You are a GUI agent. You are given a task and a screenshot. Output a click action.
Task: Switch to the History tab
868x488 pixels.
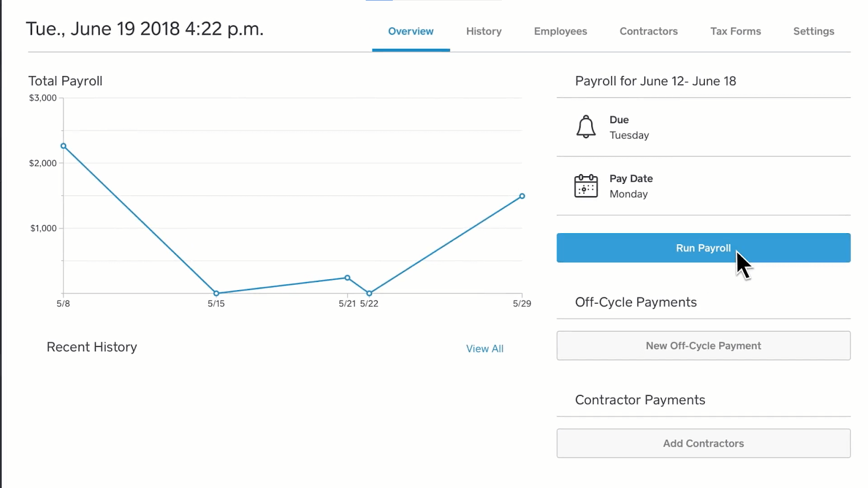coord(483,31)
